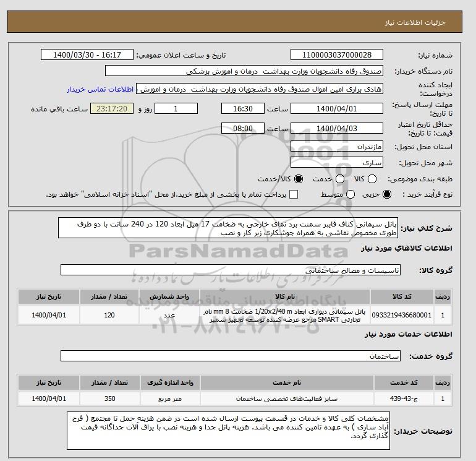The height and width of the screenshot is (461, 476).
Task: Click the response deadline date 1400/04/01 field
Action: [337, 108]
